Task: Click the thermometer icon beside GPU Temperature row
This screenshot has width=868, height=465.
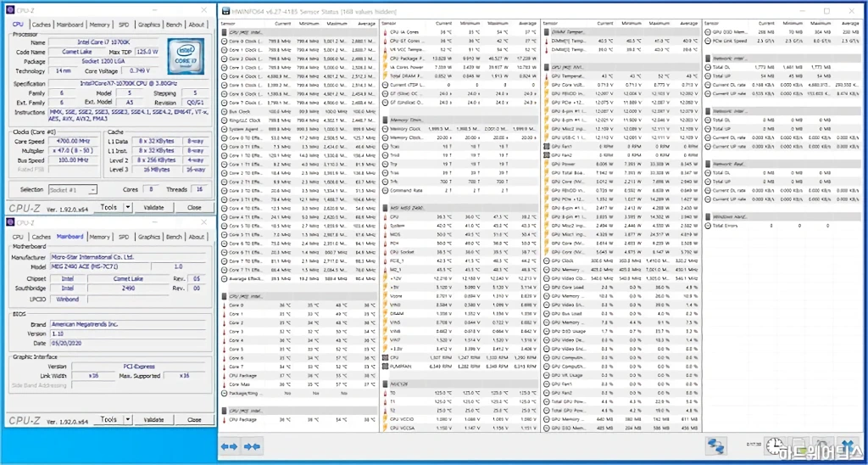Action: coord(547,76)
